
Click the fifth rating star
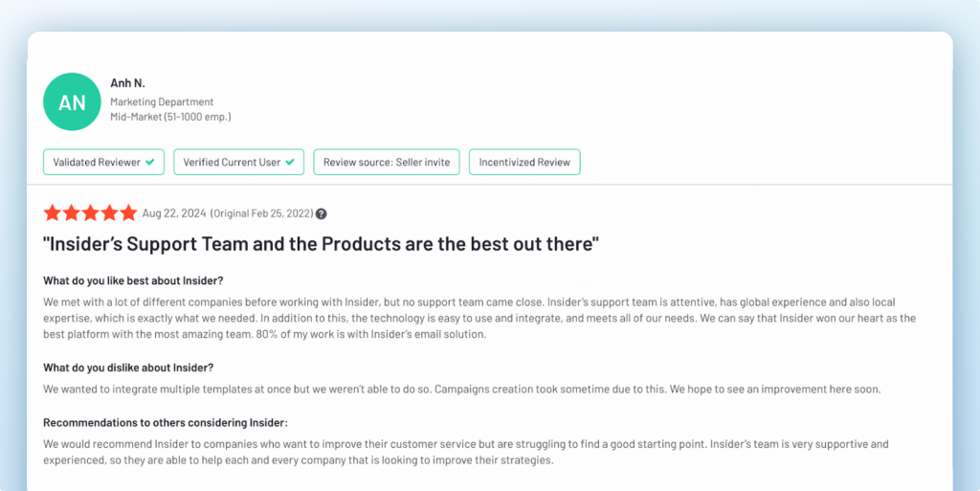click(x=129, y=213)
